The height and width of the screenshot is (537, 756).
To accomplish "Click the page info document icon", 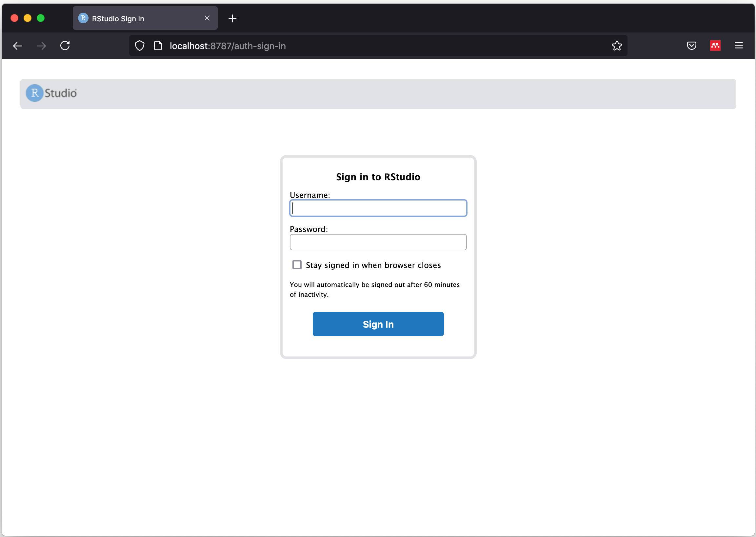I will [158, 46].
